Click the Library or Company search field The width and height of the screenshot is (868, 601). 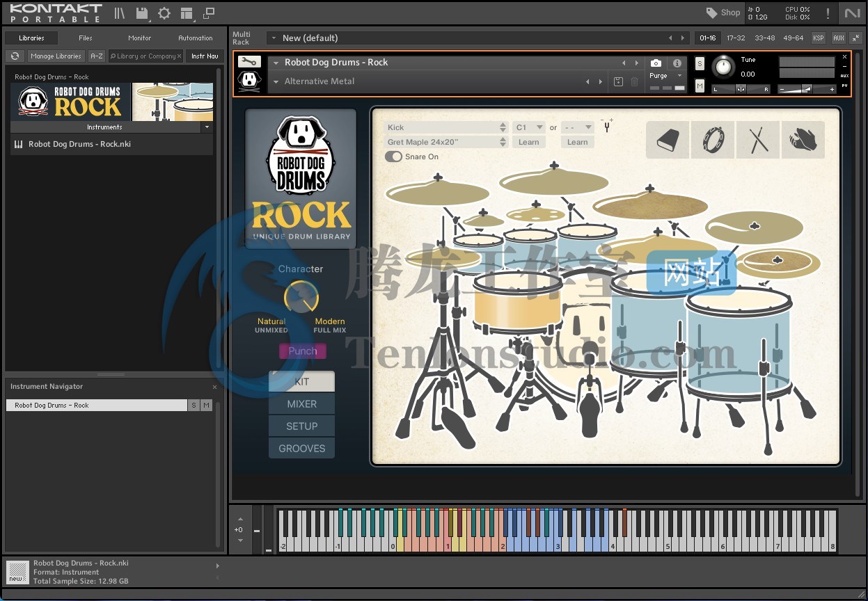[x=146, y=56]
